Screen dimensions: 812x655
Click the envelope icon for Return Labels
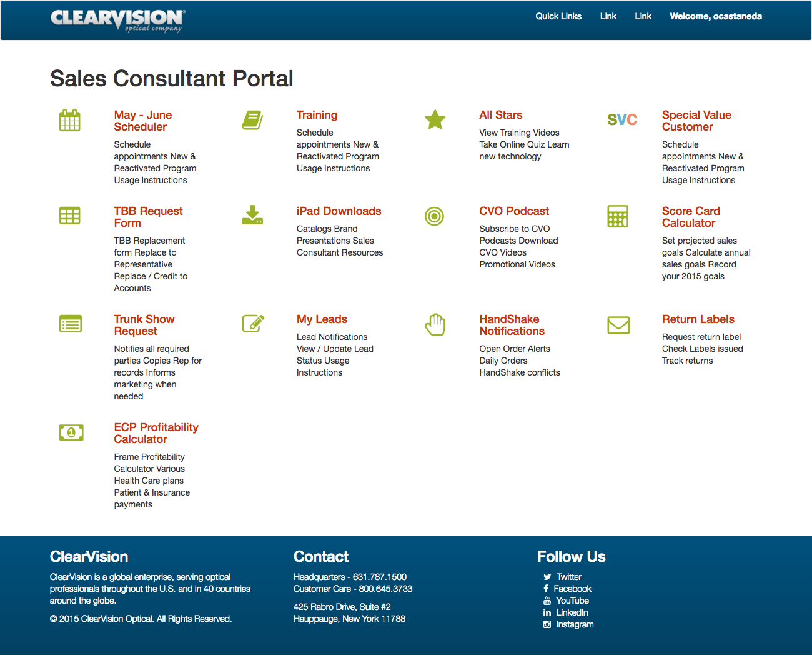618,325
